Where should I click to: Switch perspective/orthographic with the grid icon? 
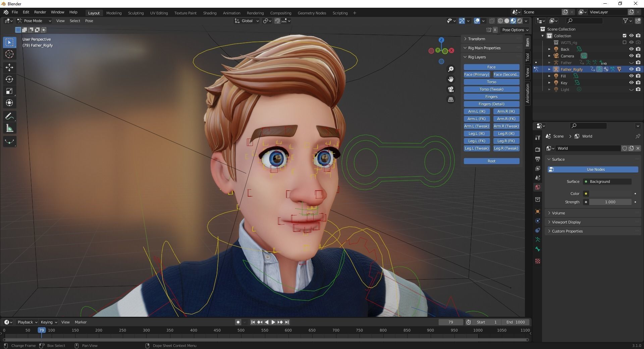click(x=451, y=100)
